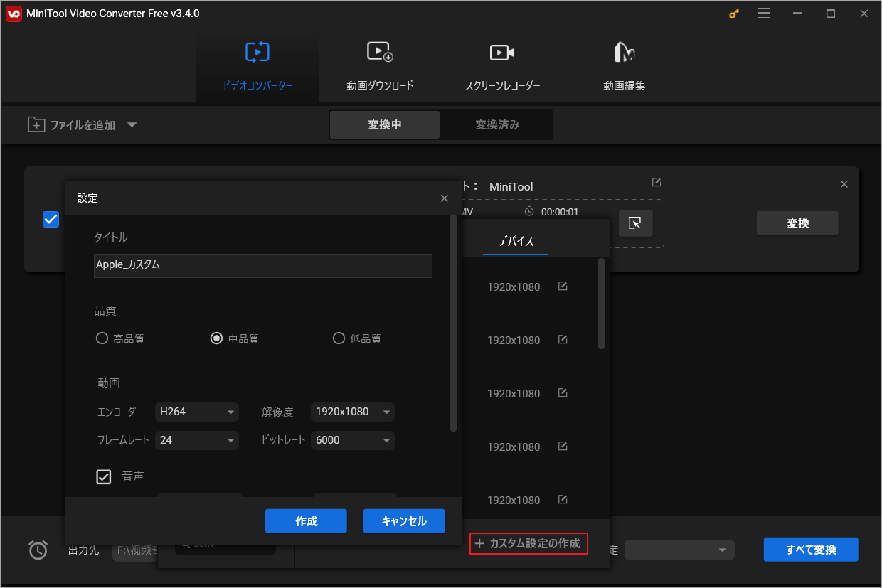Image resolution: width=882 pixels, height=588 pixels.
Task: Edit the fifth 1920x1080 preset icon
Action: (x=563, y=500)
